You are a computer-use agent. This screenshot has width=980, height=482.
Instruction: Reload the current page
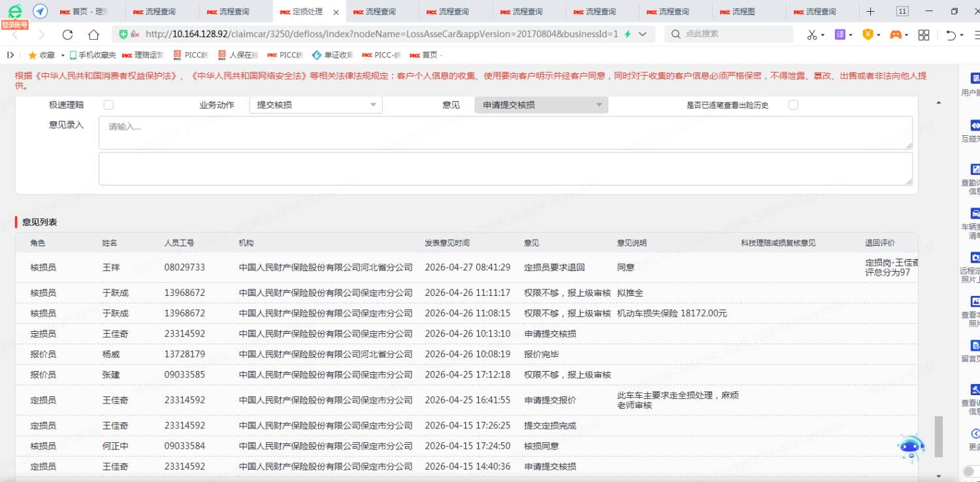67,35
